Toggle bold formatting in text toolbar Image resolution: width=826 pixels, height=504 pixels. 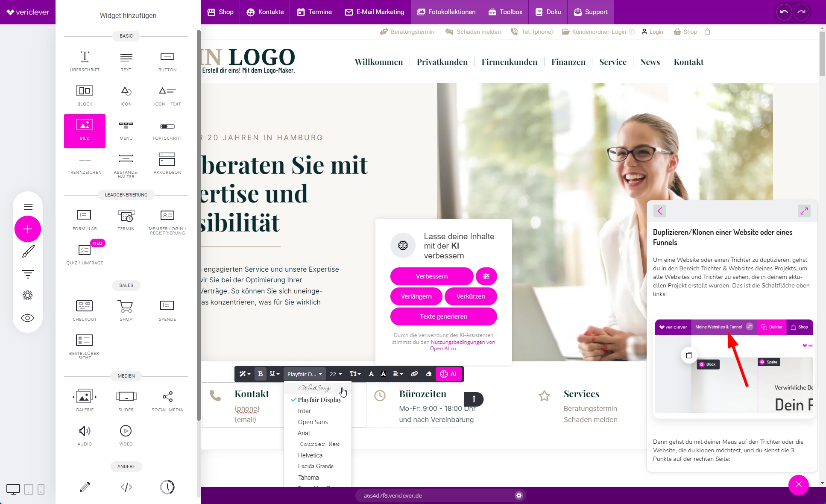261,374
